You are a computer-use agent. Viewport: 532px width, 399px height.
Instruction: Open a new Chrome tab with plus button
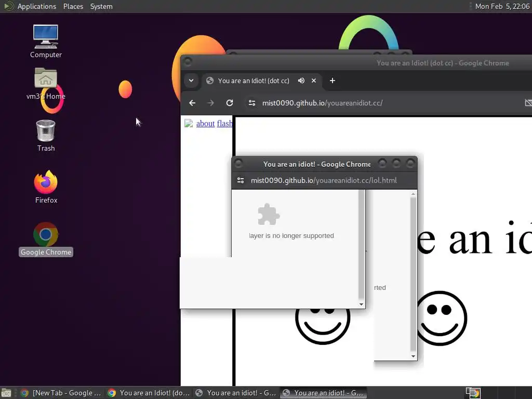pos(332,81)
